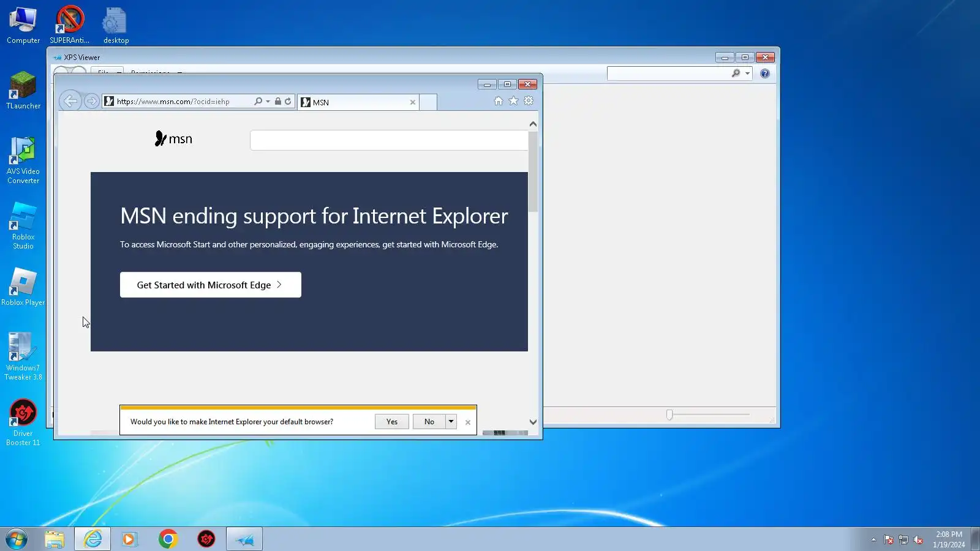Select the MSN browser tab

(358, 102)
